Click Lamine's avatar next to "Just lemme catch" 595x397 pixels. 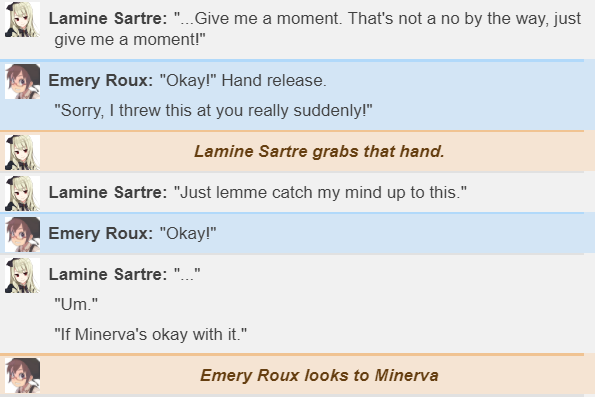point(22,193)
